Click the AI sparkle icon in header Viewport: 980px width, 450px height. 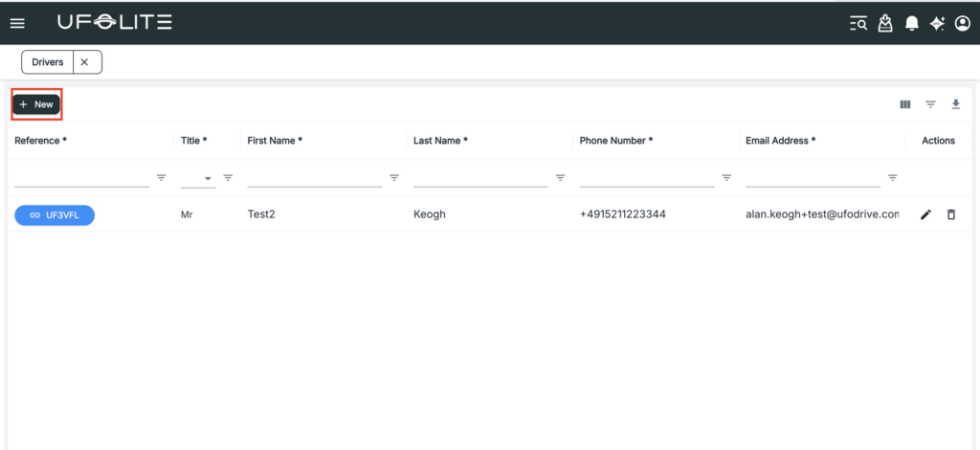[x=938, y=23]
